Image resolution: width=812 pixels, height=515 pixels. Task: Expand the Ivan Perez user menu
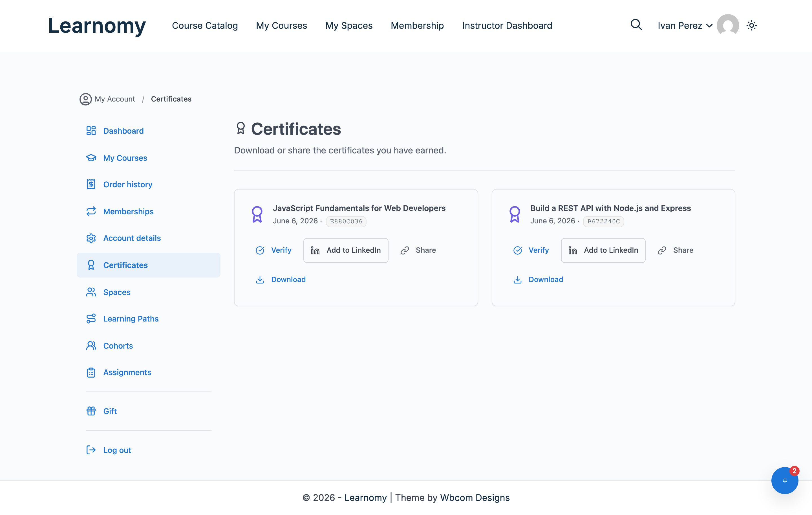[x=685, y=26]
